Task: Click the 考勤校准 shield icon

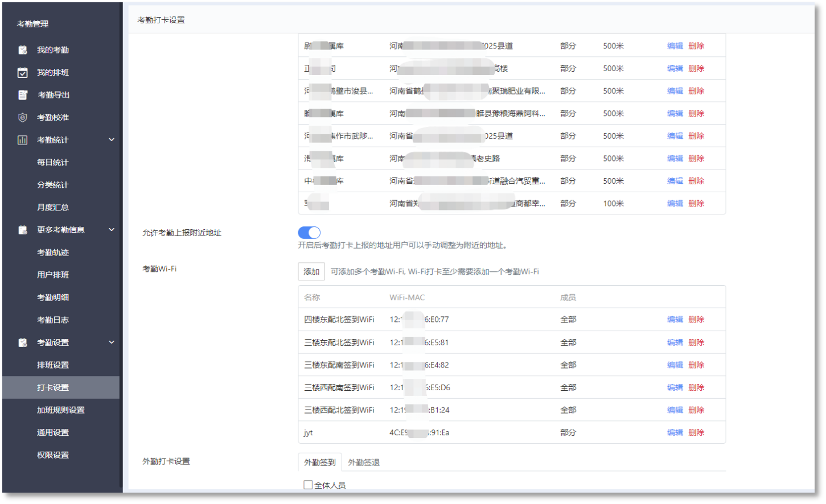Action: [23, 118]
